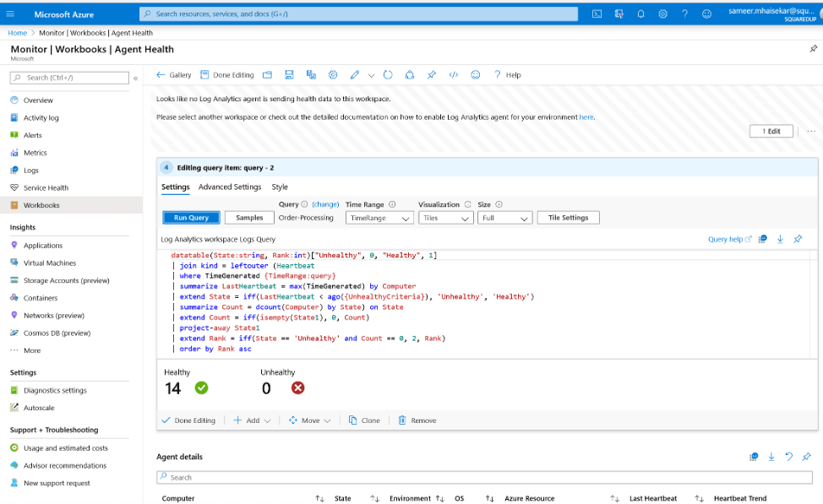823x504 pixels.
Task: Click the toolbar pin icon
Action: (x=432, y=75)
